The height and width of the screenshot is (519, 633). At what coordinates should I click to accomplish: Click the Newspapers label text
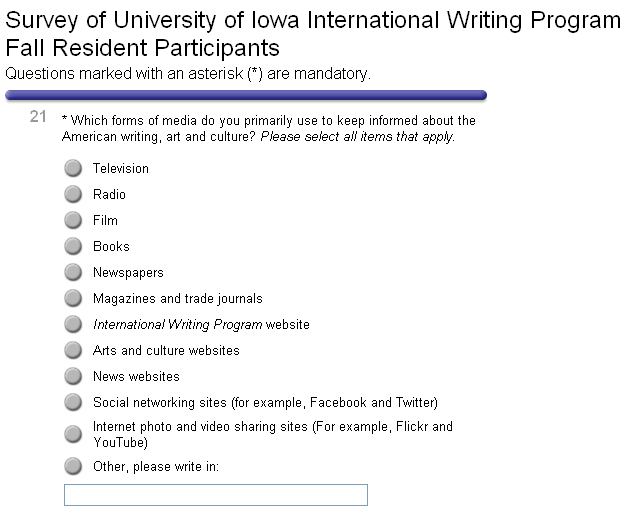(128, 272)
